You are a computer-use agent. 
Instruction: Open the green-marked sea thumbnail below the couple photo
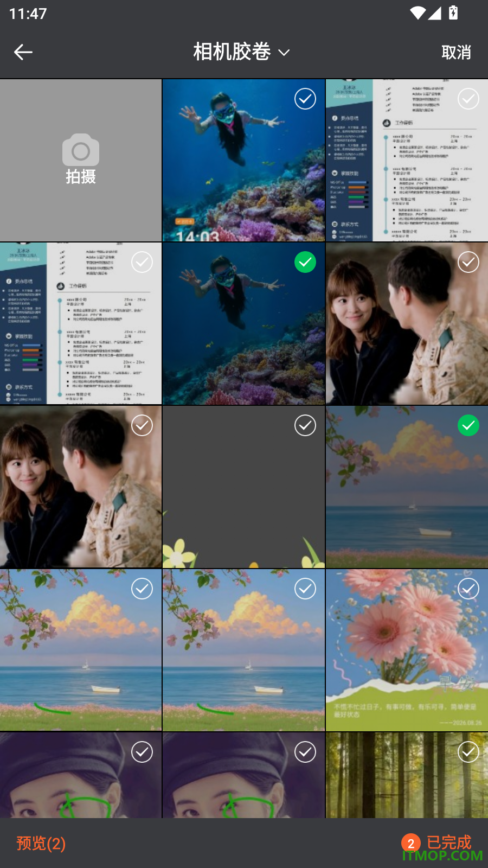(81, 650)
